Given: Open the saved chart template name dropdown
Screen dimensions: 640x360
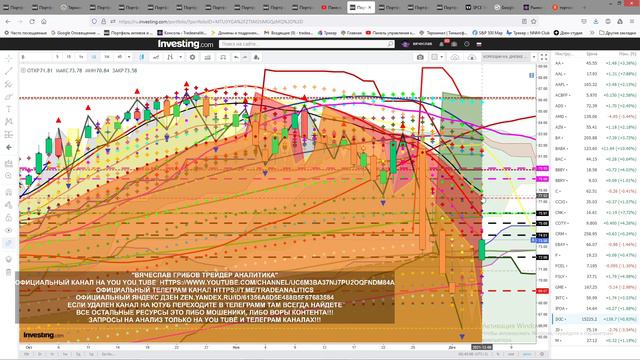Looking at the screenshot, I should (x=505, y=57).
